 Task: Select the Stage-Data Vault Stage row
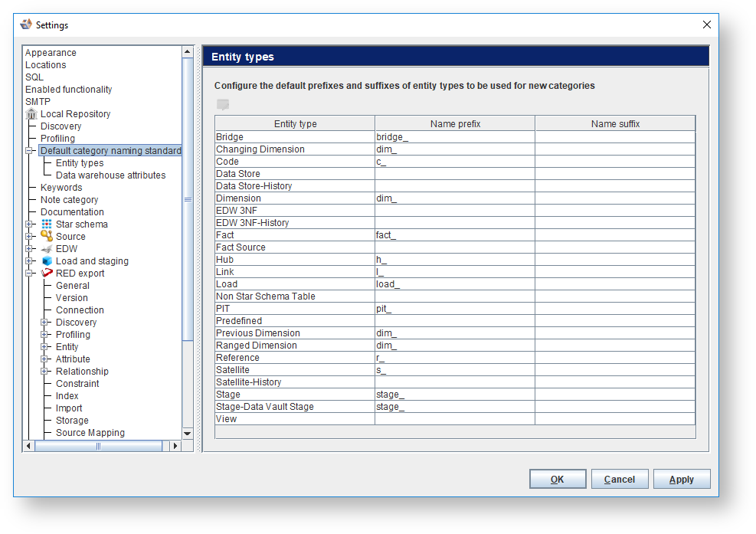pyautogui.click(x=455, y=407)
